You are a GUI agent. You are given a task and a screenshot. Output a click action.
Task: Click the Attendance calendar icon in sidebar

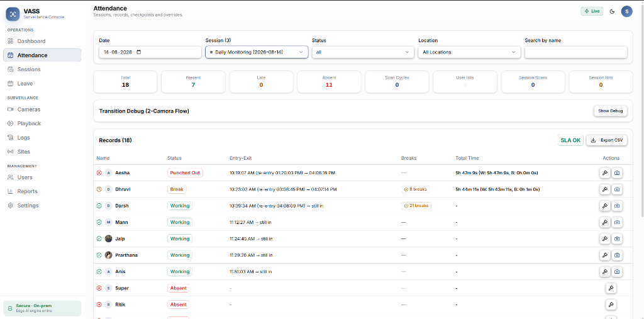coord(11,55)
